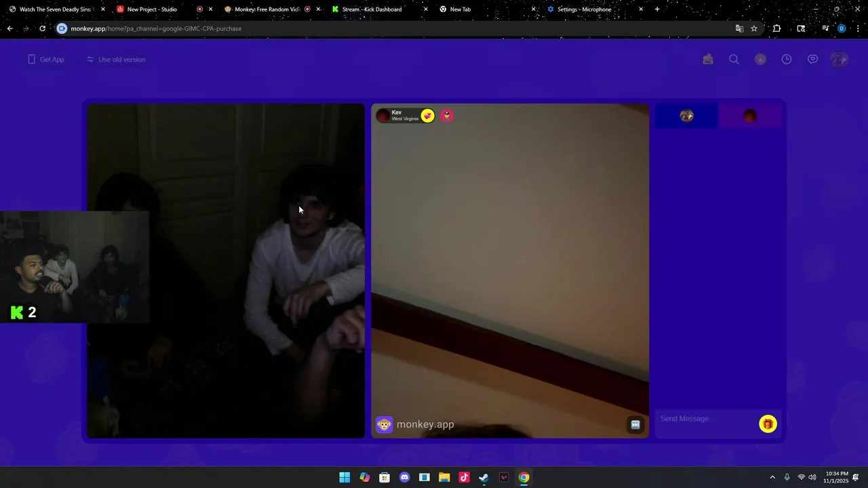Translate this page icon

739,28
